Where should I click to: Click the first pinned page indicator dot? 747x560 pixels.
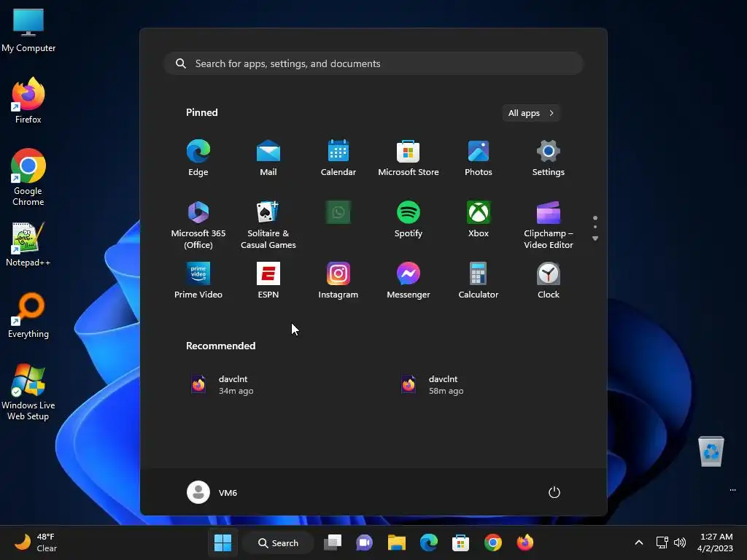coord(595,218)
